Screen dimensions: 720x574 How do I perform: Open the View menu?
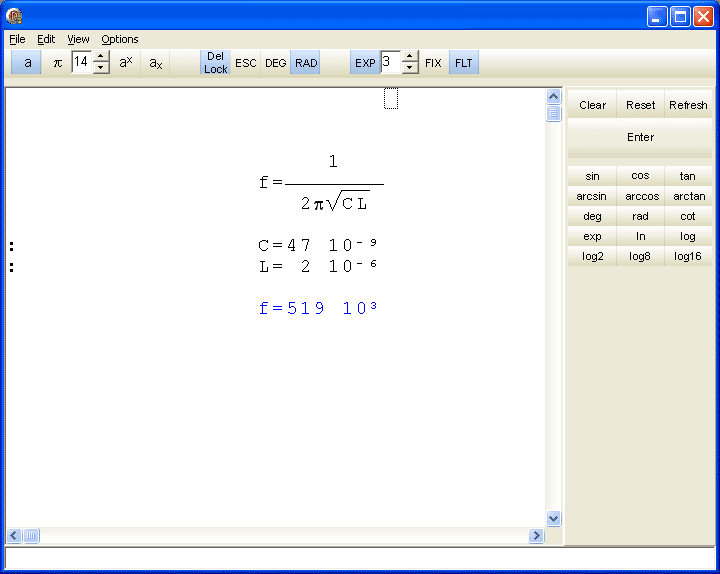(x=78, y=39)
